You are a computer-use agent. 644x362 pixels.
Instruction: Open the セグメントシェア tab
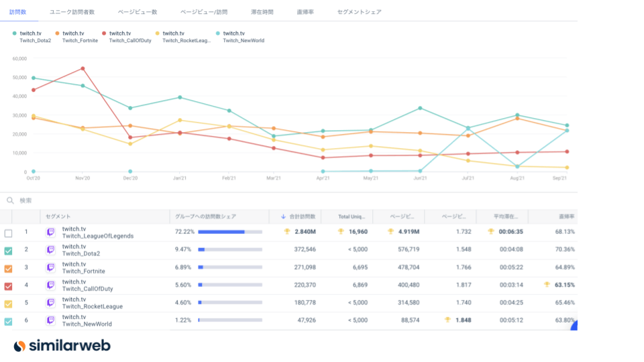point(359,12)
